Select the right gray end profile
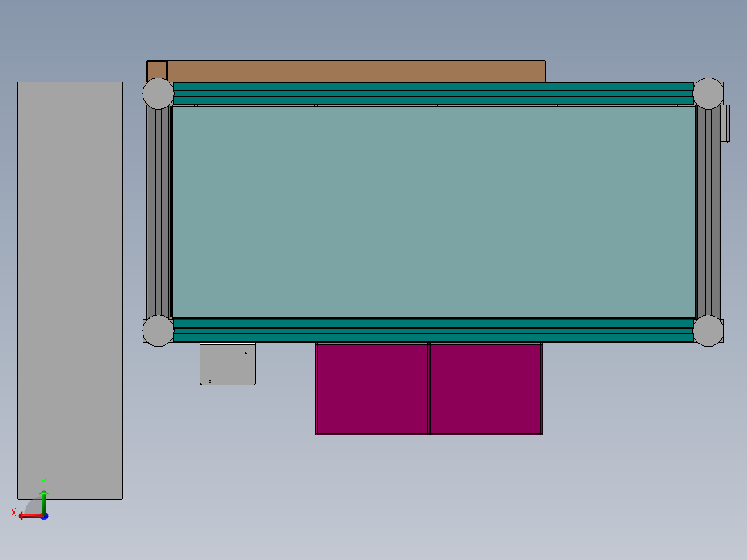Image resolution: width=747 pixels, height=560 pixels. click(708, 212)
